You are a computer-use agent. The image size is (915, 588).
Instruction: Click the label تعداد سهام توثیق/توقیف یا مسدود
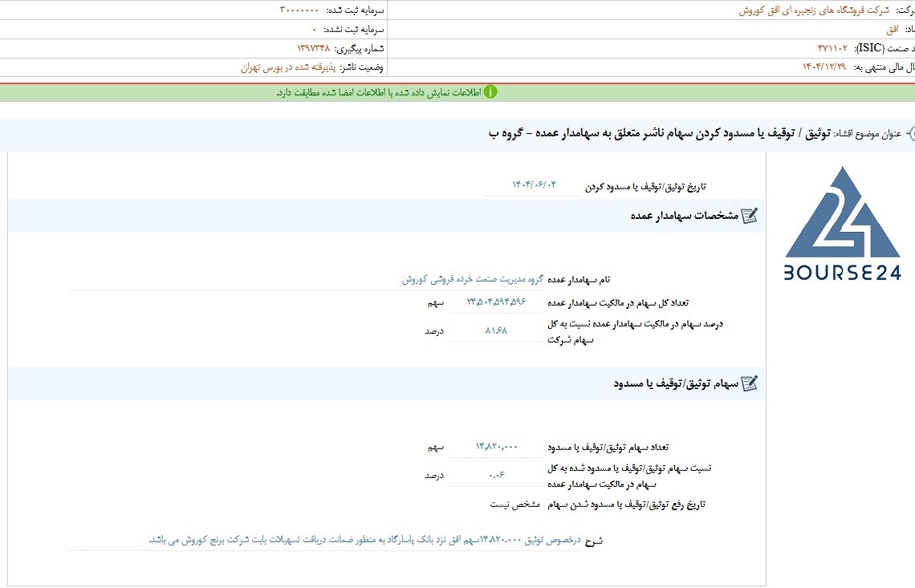click(x=608, y=448)
